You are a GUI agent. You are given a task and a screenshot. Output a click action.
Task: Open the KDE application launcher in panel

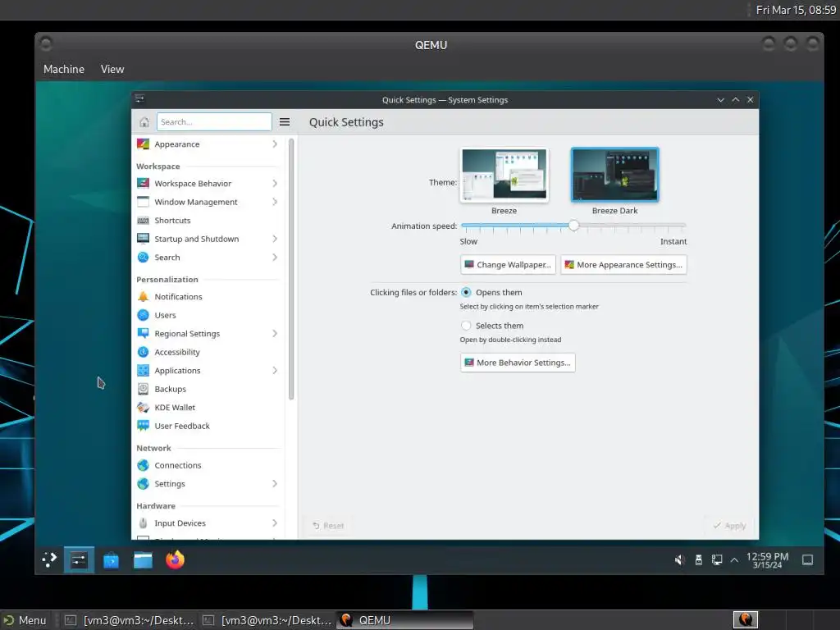coord(49,559)
